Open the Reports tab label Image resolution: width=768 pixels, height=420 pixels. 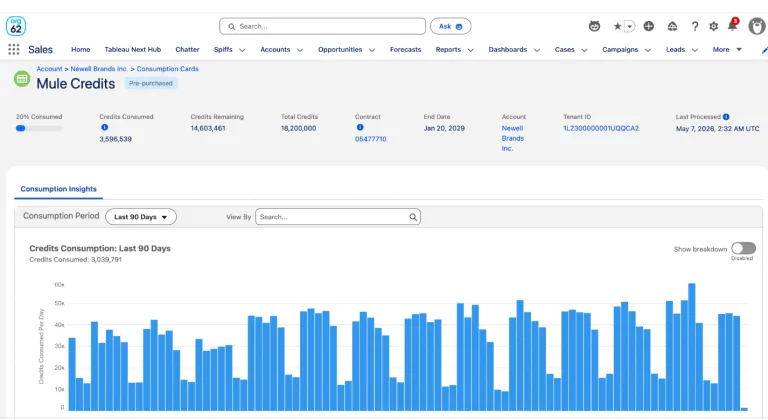448,49
